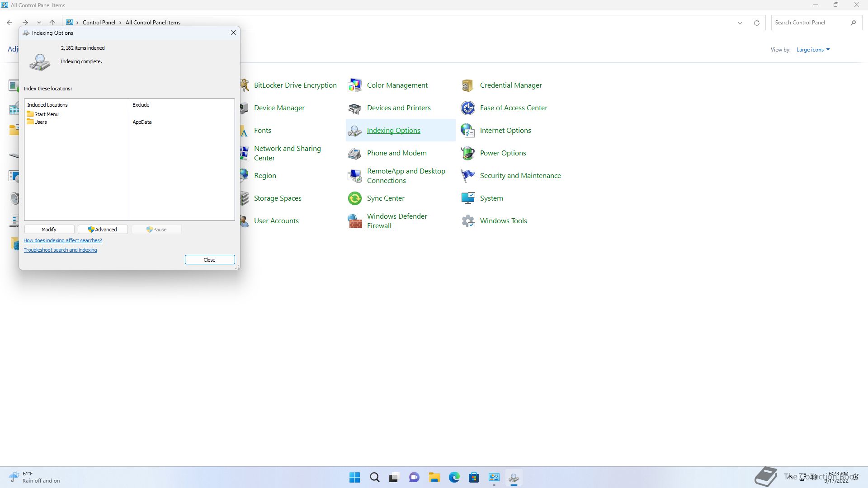Open the Credential Manager icon
Image resolution: width=868 pixels, height=488 pixels.
(x=468, y=85)
